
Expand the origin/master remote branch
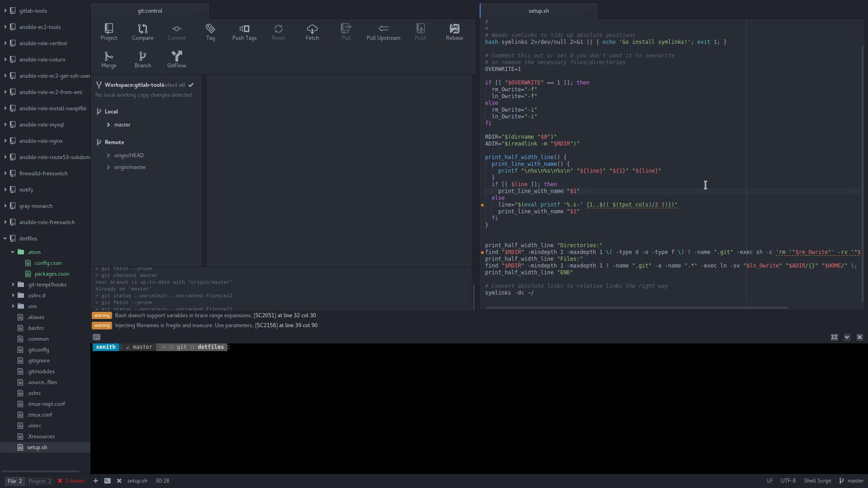coord(108,167)
